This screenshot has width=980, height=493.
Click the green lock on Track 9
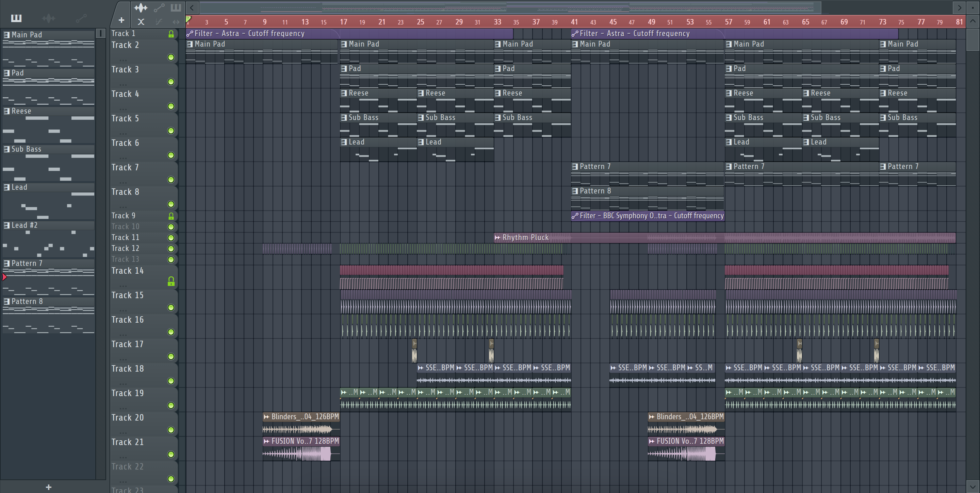coord(171,216)
